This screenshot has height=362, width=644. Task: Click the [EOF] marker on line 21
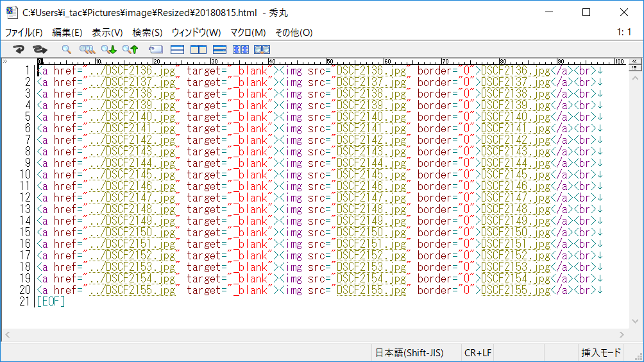(51, 302)
